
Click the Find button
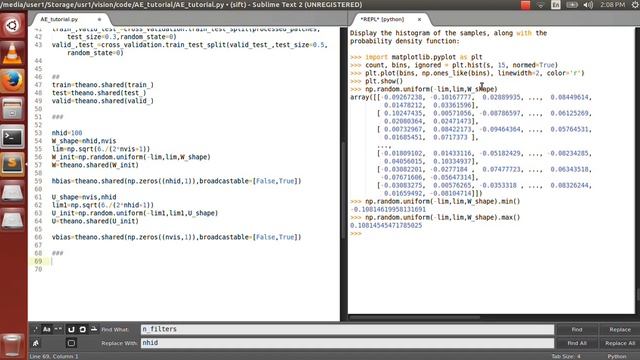tap(577, 329)
